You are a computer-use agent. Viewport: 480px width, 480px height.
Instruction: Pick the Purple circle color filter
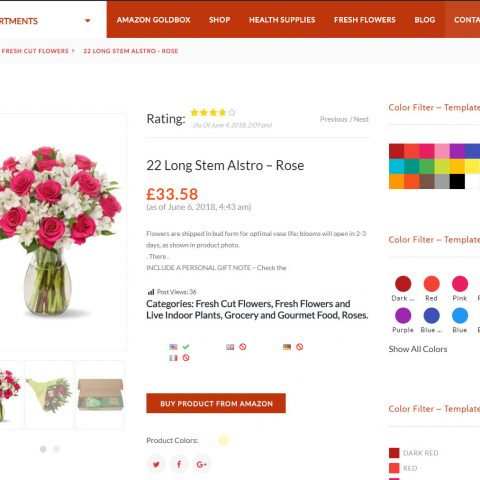pos(403,315)
